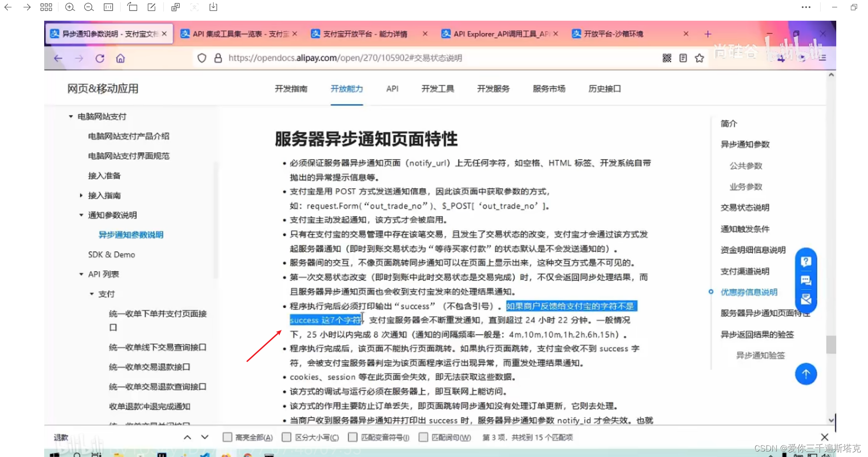
Task: Collapse the 通知参数说明 tree node
Action: click(x=81, y=215)
